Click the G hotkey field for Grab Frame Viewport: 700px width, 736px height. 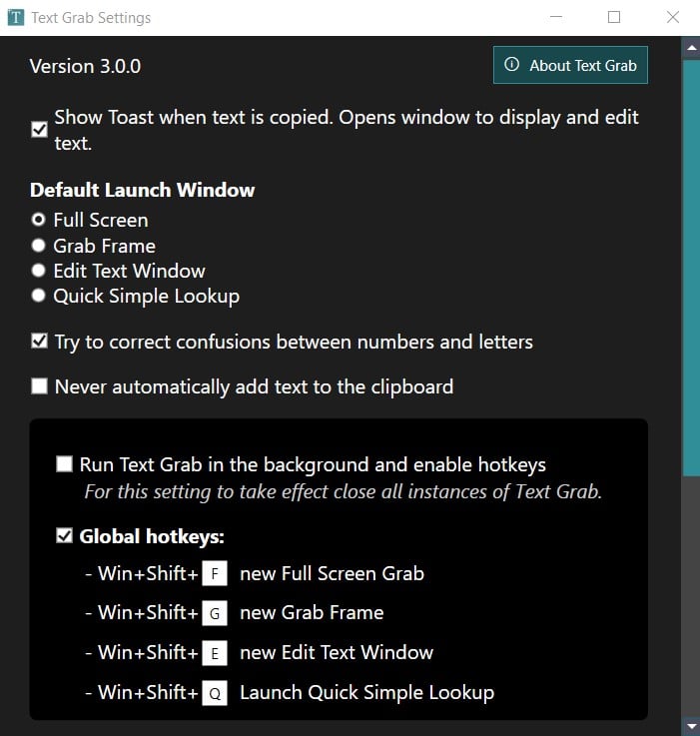[215, 613]
